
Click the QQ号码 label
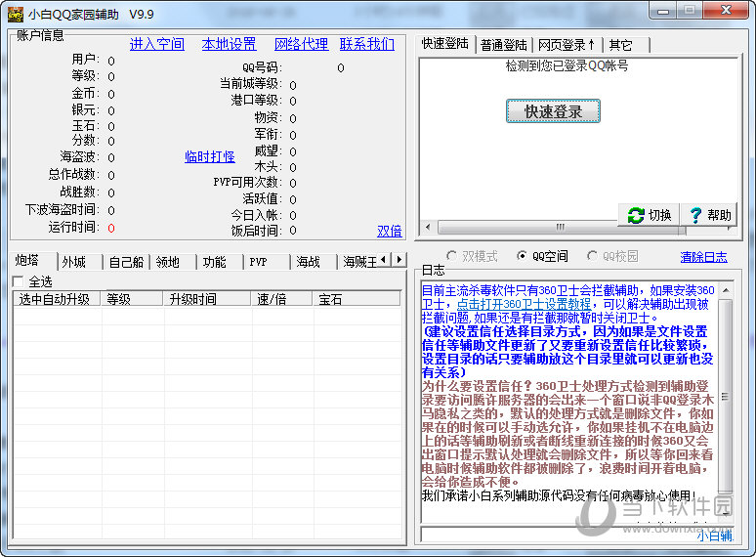262,67
